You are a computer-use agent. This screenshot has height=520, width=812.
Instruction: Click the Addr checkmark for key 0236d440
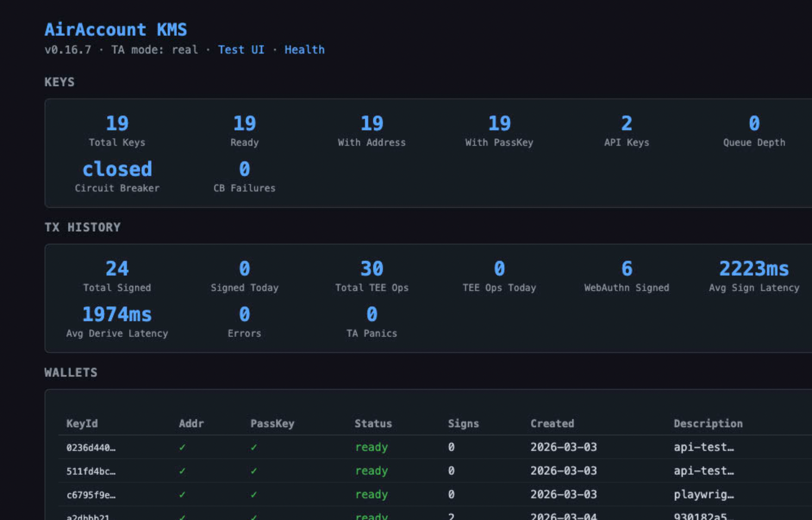(182, 447)
